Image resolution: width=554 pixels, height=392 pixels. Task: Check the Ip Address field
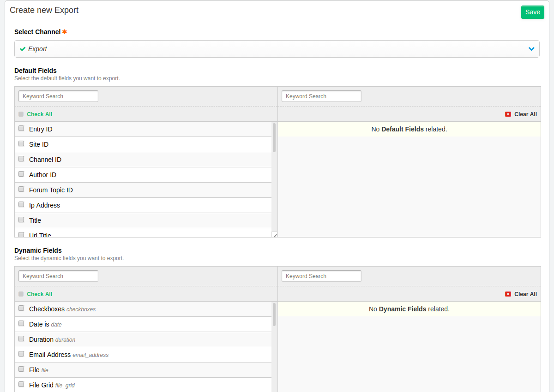coord(21,204)
